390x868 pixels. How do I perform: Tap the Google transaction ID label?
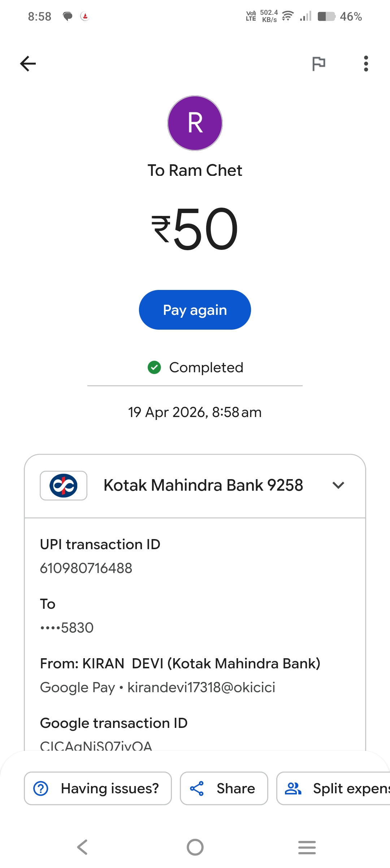pyautogui.click(x=114, y=723)
